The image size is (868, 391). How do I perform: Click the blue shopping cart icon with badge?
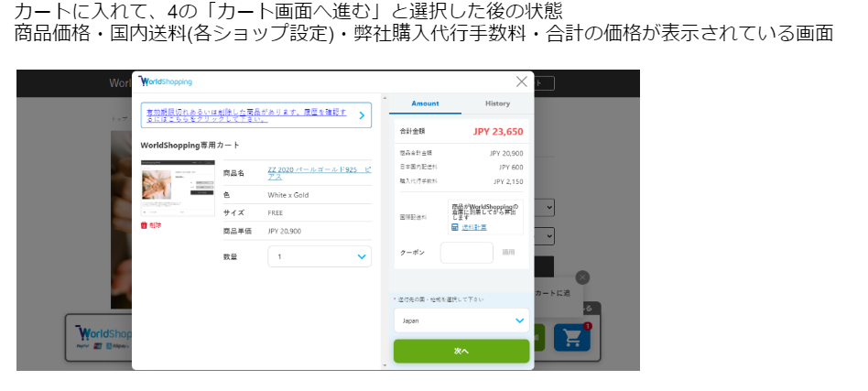click(572, 337)
